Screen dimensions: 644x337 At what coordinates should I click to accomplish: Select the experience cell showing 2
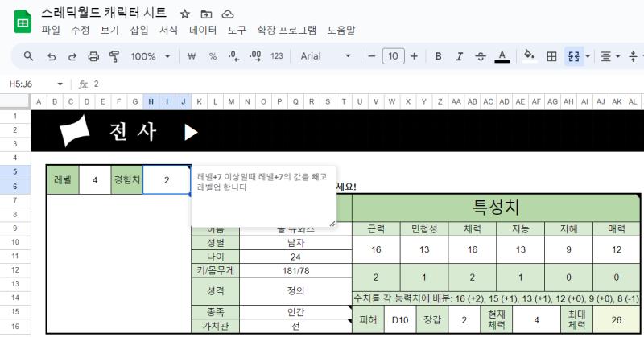[167, 180]
